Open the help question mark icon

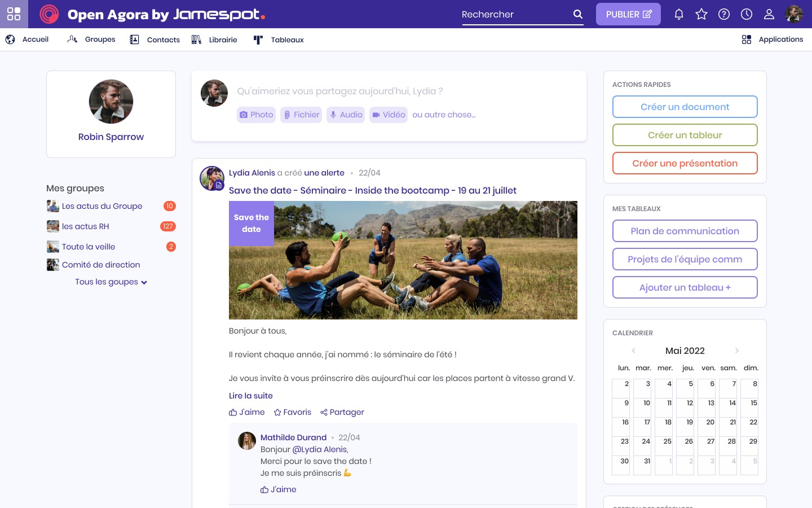coord(724,14)
